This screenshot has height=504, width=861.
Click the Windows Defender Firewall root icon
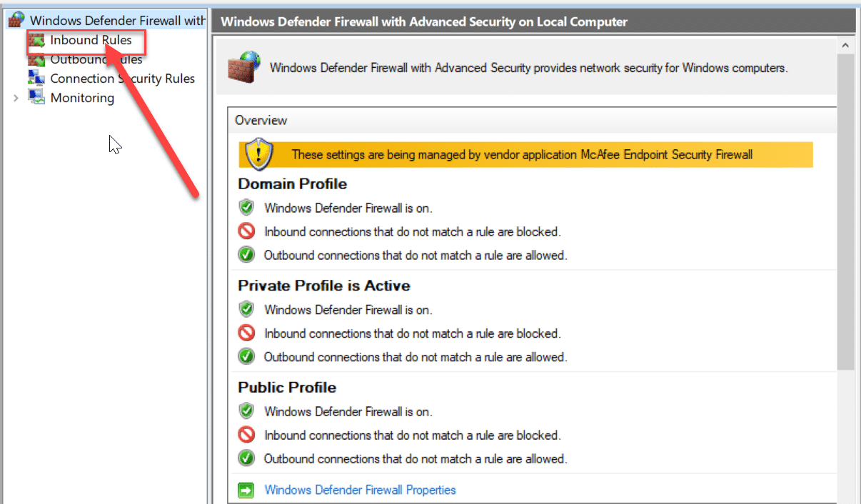tap(17, 21)
